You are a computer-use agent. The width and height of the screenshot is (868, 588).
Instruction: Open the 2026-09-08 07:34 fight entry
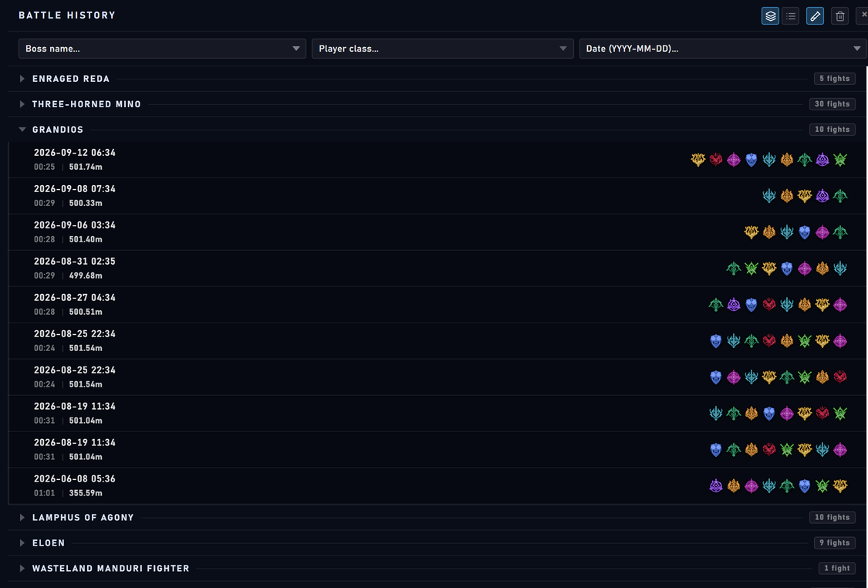[437, 196]
